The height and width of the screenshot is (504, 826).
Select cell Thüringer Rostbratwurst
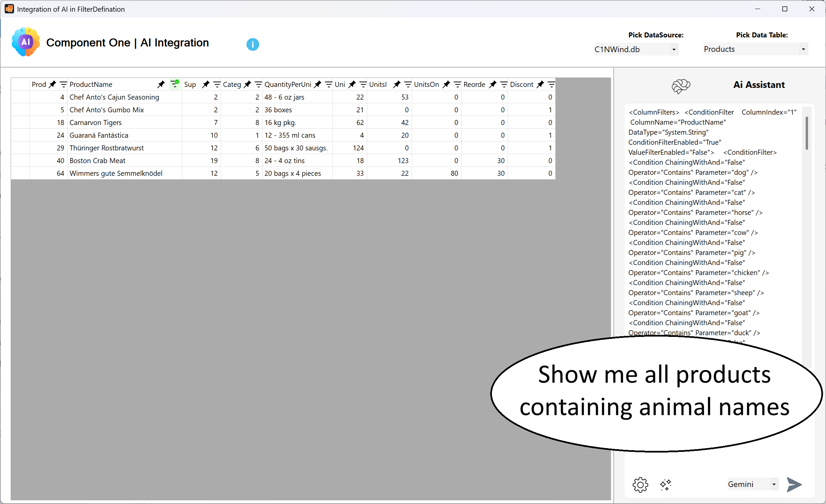[x=124, y=148]
